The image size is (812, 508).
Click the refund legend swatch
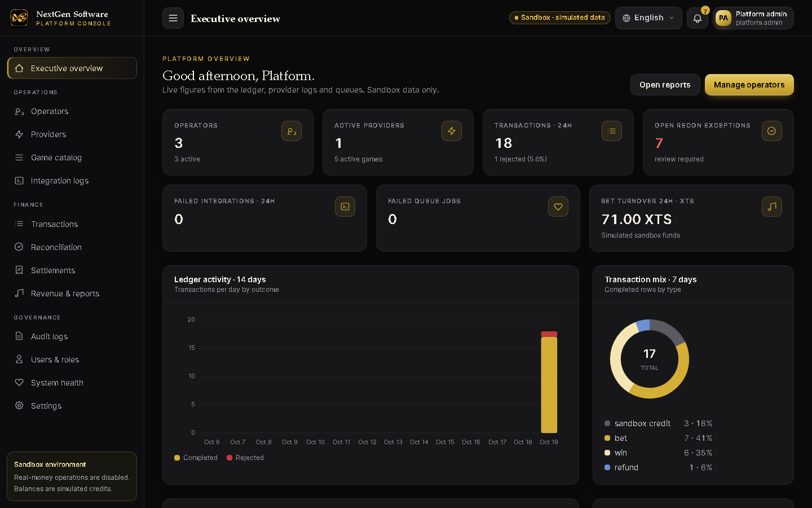click(x=607, y=467)
